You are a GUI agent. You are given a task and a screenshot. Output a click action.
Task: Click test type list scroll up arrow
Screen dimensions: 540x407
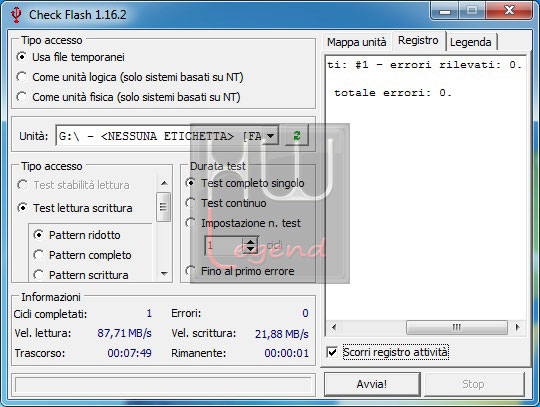[x=164, y=183]
